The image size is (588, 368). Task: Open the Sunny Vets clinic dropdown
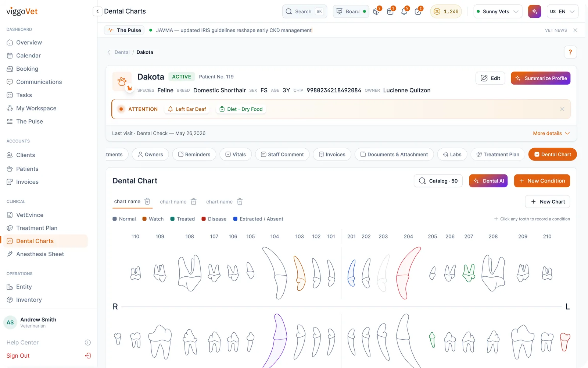click(498, 11)
